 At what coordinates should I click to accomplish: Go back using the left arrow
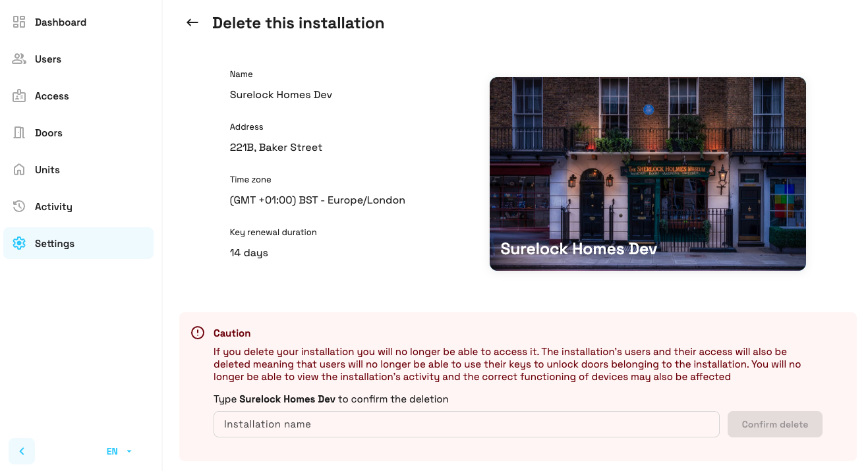click(192, 23)
